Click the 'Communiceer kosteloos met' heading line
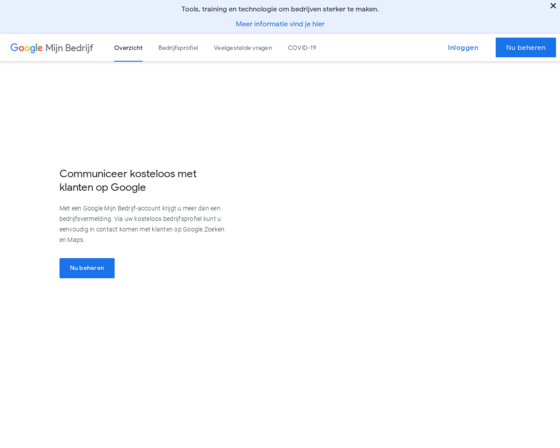This screenshot has height=448, width=560. coord(128,174)
